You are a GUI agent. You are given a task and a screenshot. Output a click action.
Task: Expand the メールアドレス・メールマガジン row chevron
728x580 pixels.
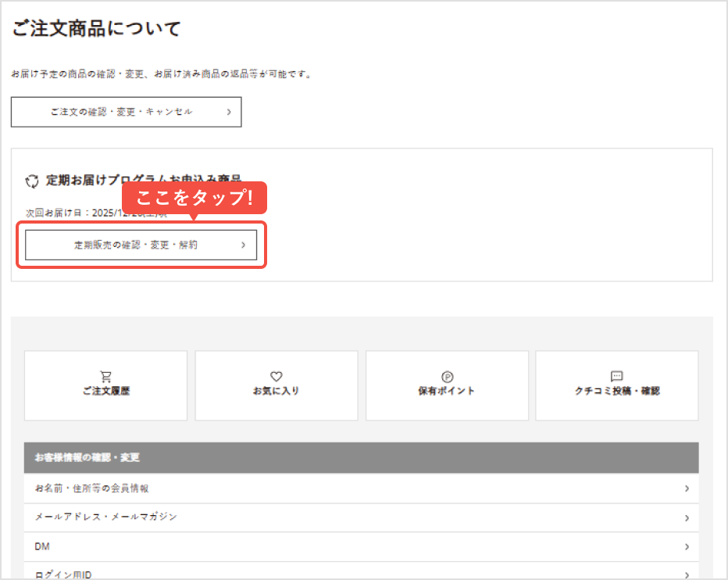tap(687, 517)
